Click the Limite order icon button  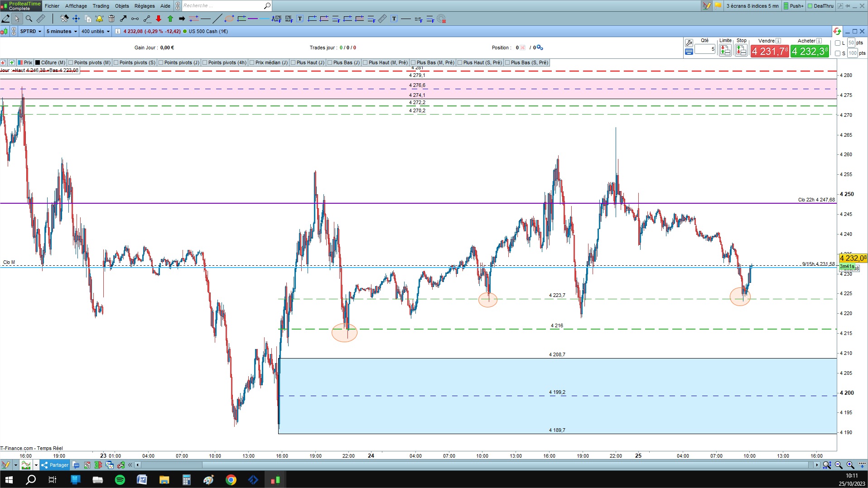(725, 51)
